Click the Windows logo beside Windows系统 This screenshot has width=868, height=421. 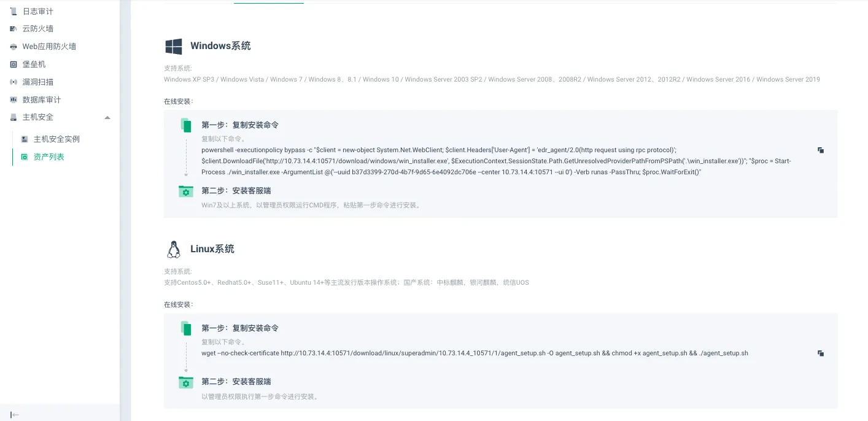tap(174, 45)
